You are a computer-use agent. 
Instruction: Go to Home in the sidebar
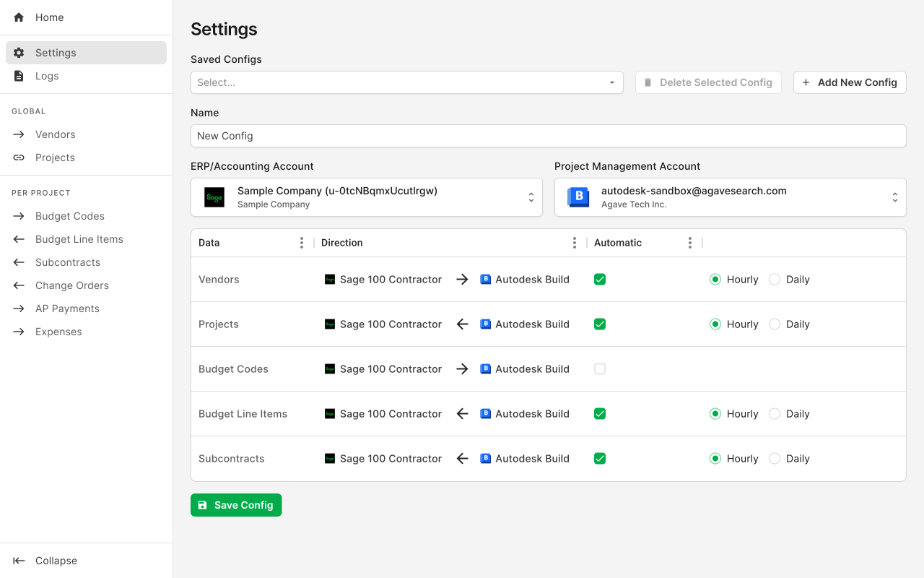(x=86, y=17)
